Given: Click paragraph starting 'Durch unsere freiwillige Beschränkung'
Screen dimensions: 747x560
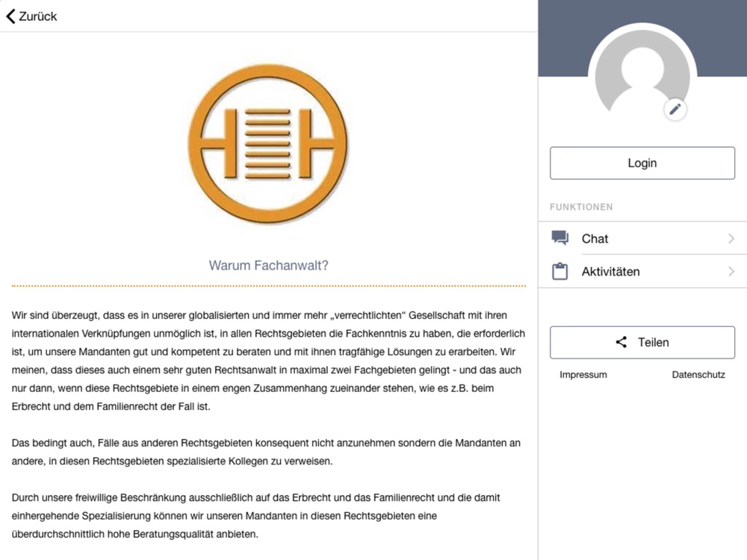Looking at the screenshot, I should tap(255, 516).
